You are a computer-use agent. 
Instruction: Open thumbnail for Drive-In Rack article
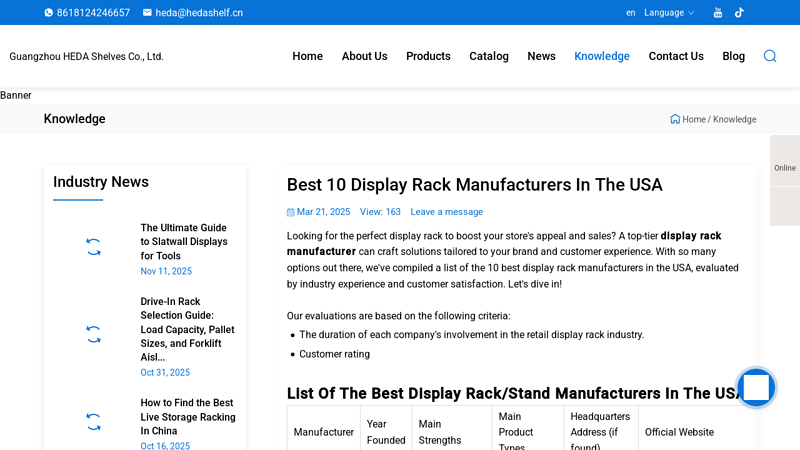click(x=93, y=334)
